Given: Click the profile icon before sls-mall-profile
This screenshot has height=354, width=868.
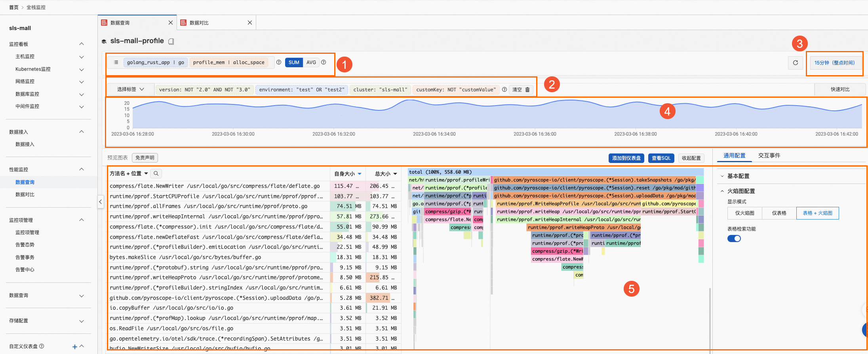Looking at the screenshot, I should click(x=104, y=41).
